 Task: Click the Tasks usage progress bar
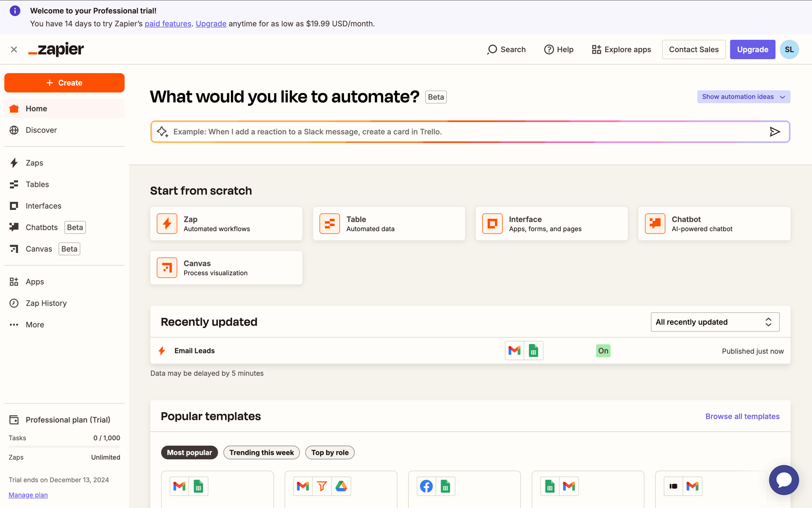[64, 447]
